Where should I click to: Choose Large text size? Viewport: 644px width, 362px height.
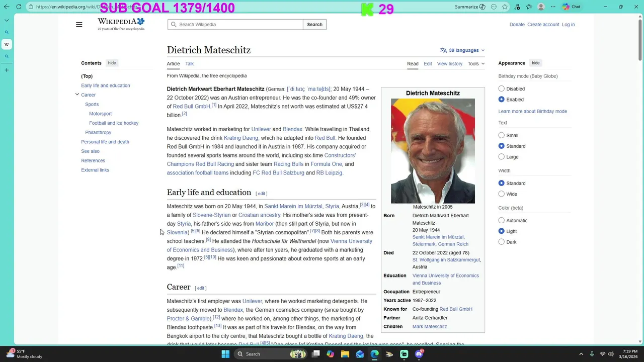click(x=501, y=157)
